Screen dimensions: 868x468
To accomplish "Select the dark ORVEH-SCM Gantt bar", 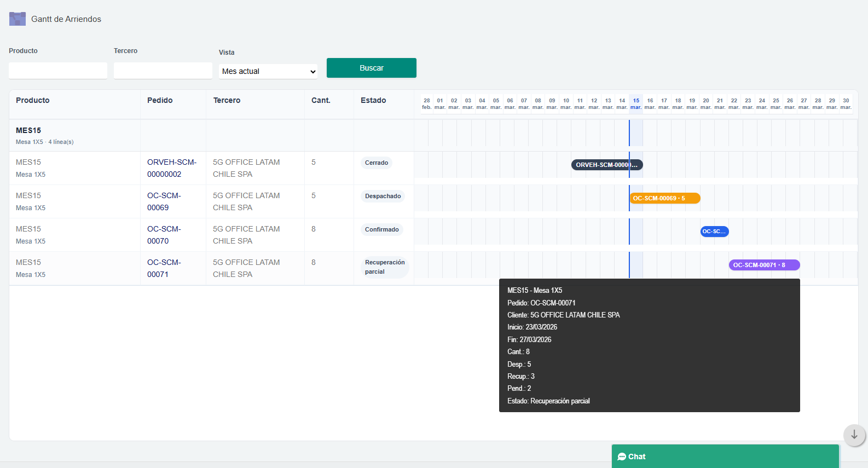I will point(606,165).
